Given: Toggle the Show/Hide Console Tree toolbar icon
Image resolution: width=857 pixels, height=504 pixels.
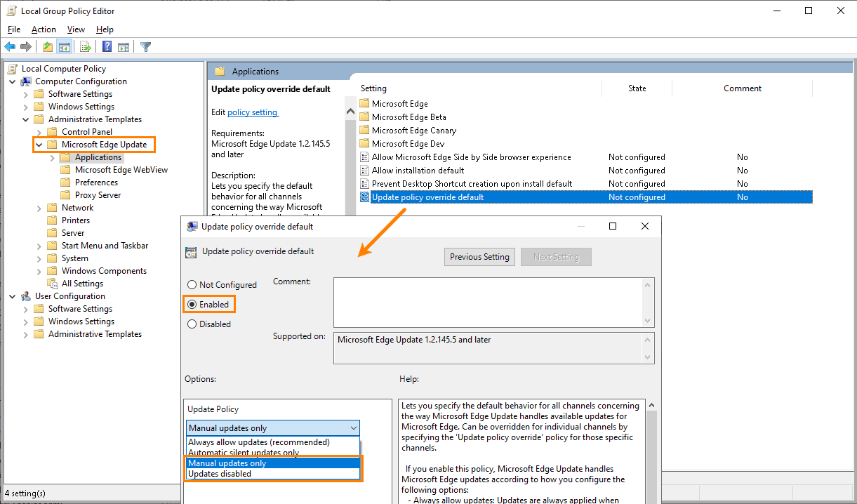Looking at the screenshot, I should click(65, 46).
